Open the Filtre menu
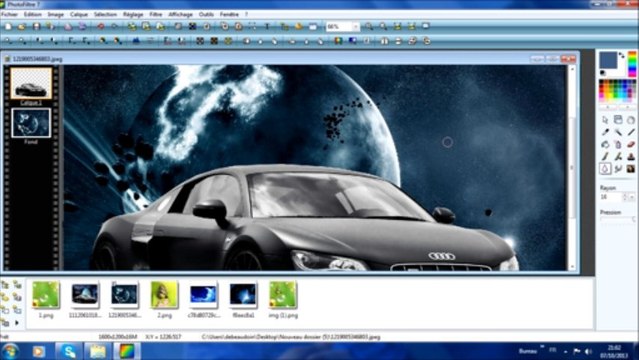Viewport: 639px width, 360px height. pyautogui.click(x=156, y=14)
